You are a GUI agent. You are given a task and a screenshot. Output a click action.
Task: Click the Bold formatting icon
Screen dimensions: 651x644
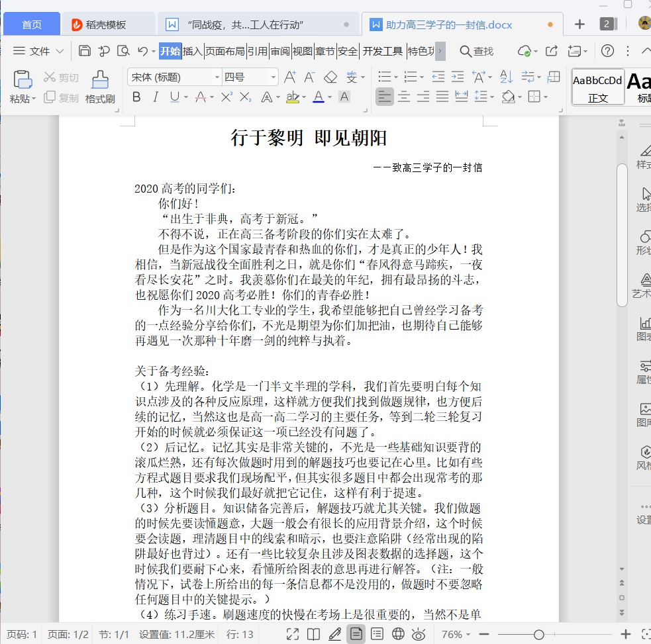[137, 97]
